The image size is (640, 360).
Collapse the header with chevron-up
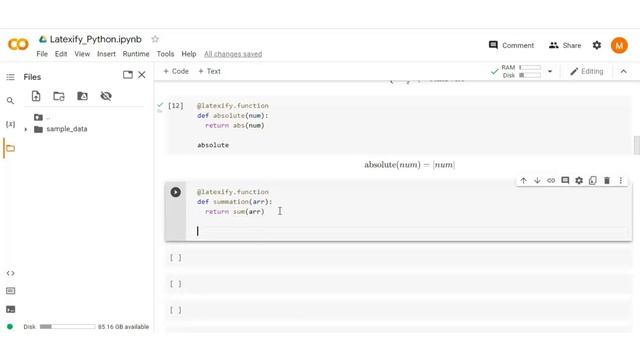tap(623, 71)
